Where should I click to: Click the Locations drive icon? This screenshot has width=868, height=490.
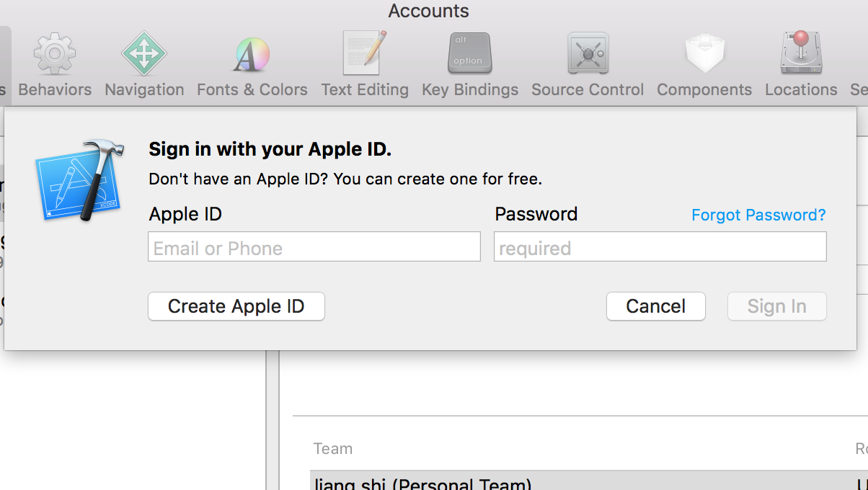801,54
